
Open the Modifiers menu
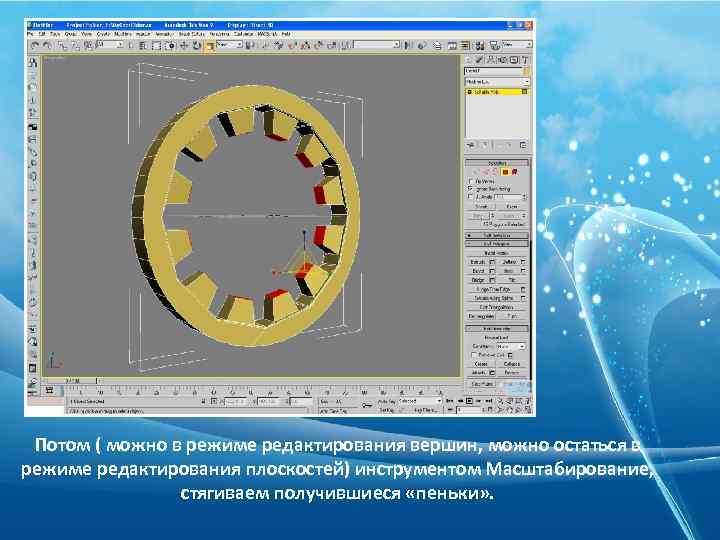(x=123, y=34)
